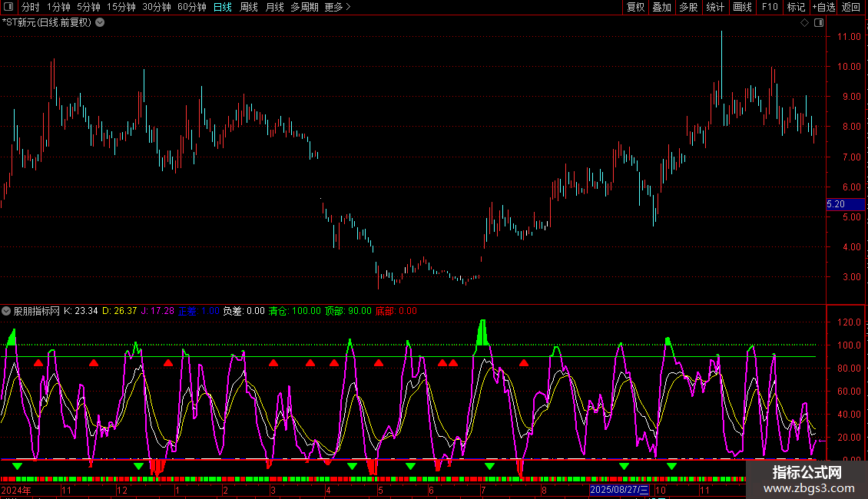Screen dimensions: 868x499
Task: Toggle the right side panel icon
Action: pos(819,23)
